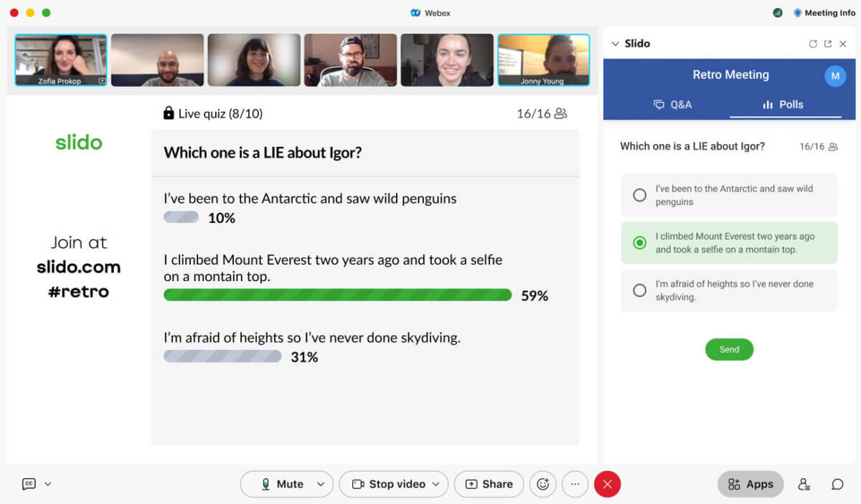The height and width of the screenshot is (504, 861).
Task: Switch to the Q&A tab
Action: (x=673, y=105)
